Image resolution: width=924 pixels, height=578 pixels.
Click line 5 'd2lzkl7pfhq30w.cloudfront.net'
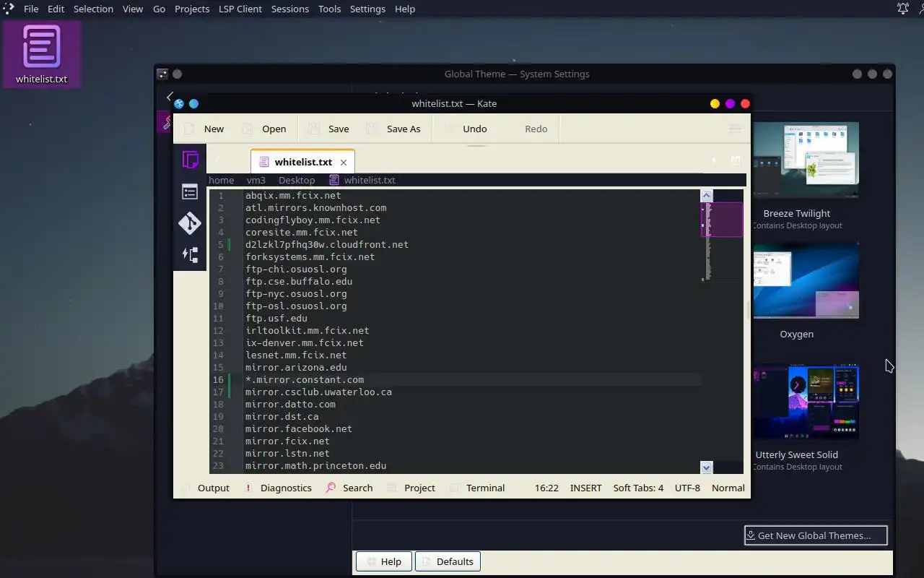coord(326,244)
